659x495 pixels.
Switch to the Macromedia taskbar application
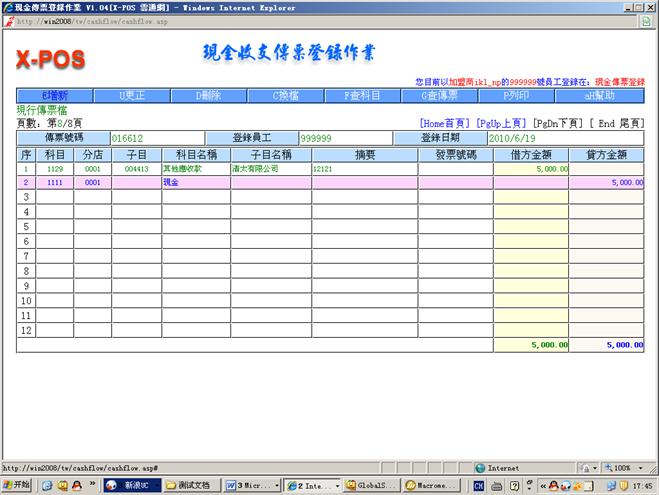pos(433,485)
